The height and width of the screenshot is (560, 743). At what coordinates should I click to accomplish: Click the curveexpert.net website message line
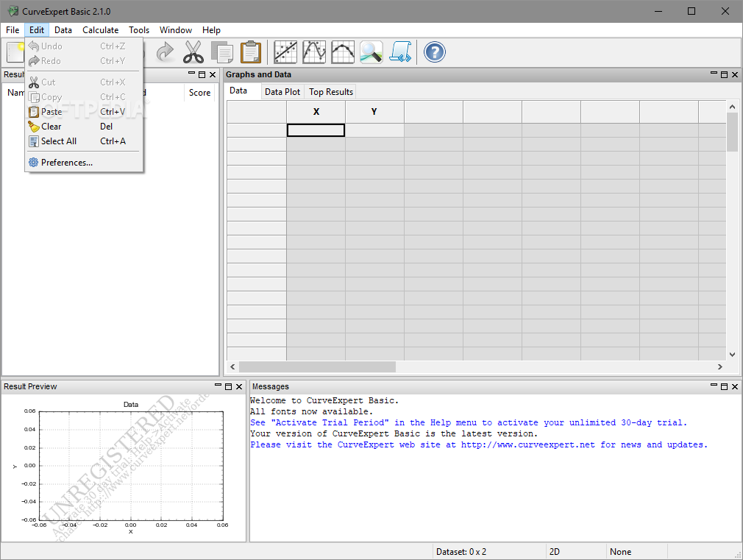click(x=479, y=444)
